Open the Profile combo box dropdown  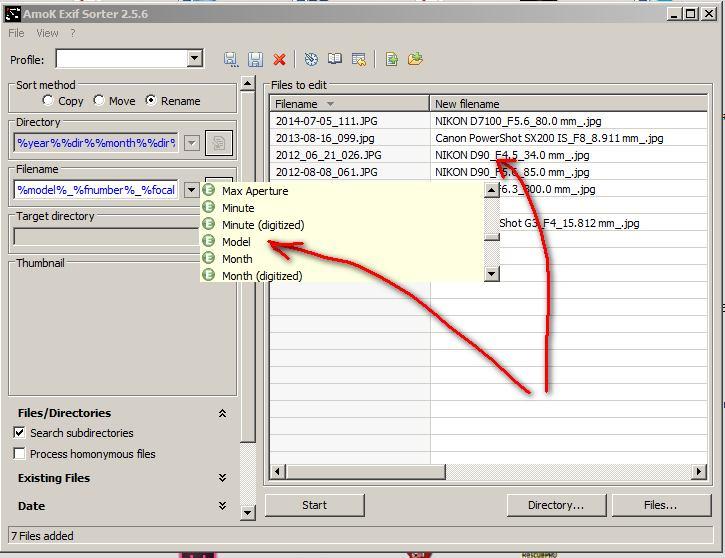[x=195, y=58]
